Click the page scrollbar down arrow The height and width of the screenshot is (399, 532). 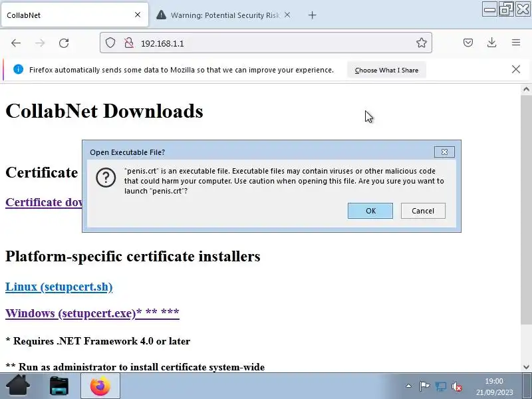526,367
